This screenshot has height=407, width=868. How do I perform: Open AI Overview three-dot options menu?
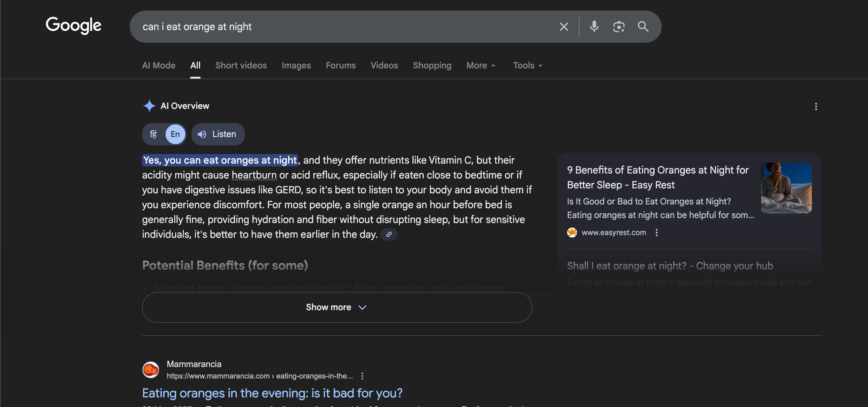816,106
